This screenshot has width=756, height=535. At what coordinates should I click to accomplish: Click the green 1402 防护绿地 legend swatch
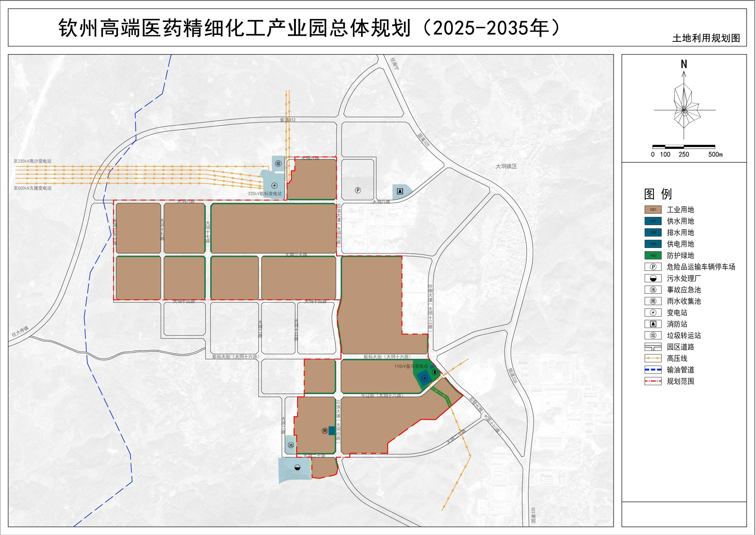pos(653,255)
